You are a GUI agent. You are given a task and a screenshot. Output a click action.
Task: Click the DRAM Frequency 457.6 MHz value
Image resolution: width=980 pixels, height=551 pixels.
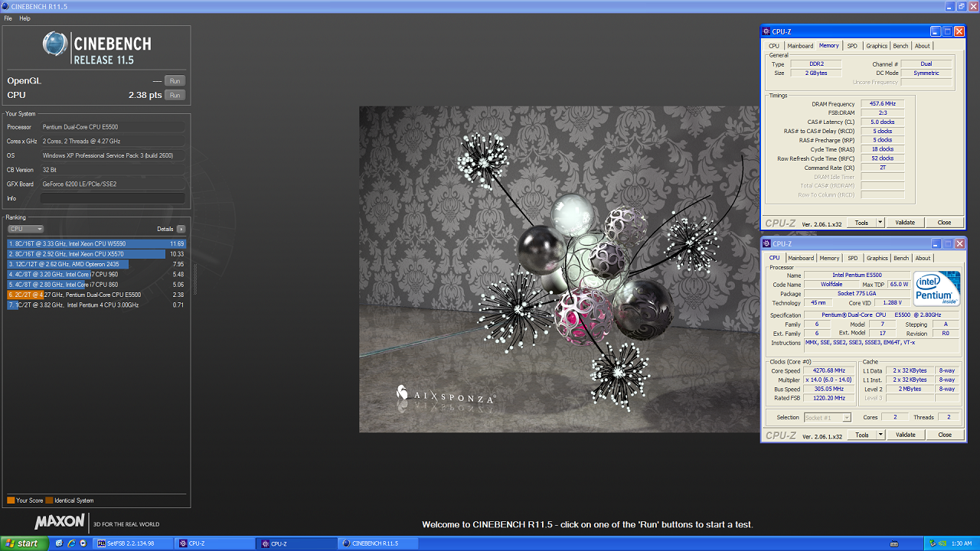click(882, 104)
